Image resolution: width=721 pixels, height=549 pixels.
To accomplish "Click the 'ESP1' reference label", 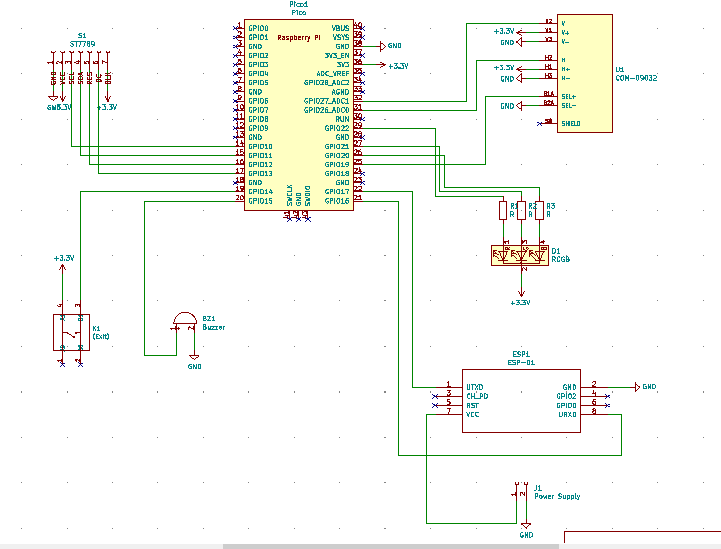I will (x=521, y=354).
